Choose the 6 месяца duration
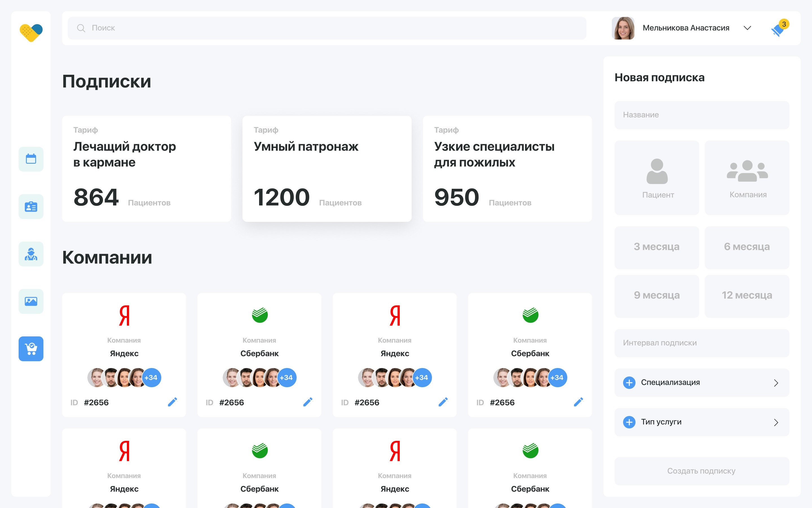Image resolution: width=812 pixels, height=508 pixels. [747, 247]
